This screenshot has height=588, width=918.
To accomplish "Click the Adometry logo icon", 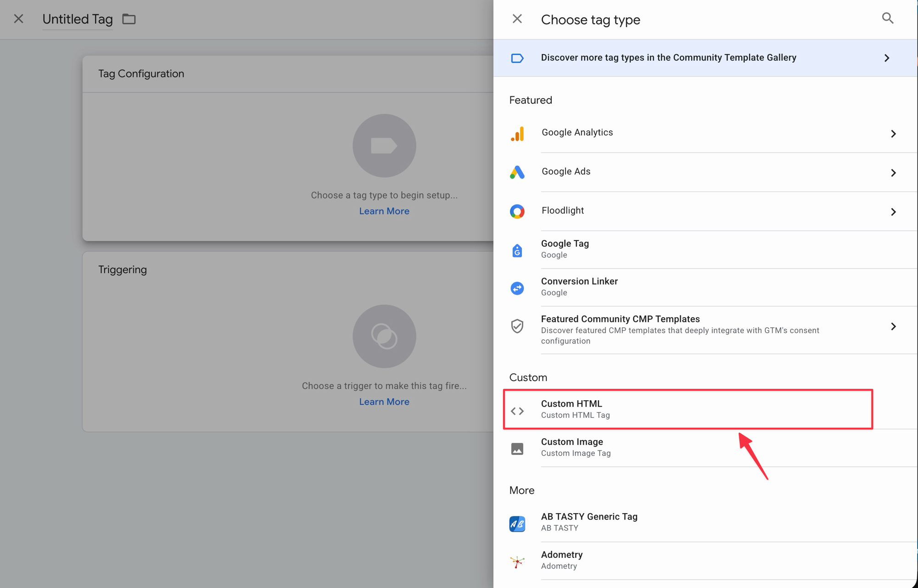I will [x=517, y=561].
